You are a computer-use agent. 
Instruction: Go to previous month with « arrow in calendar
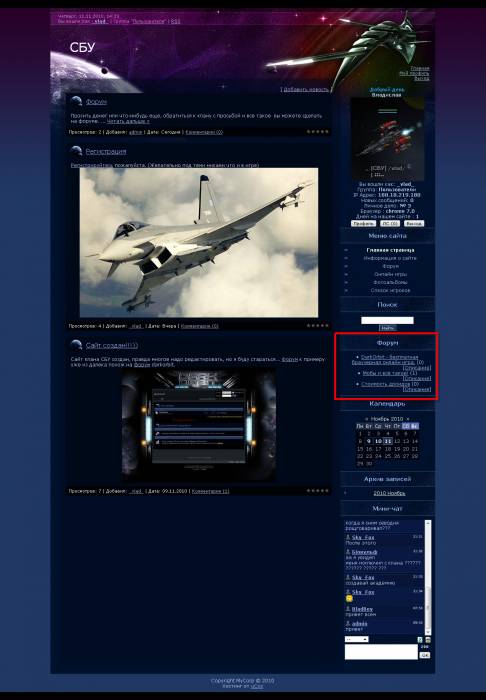[367, 419]
